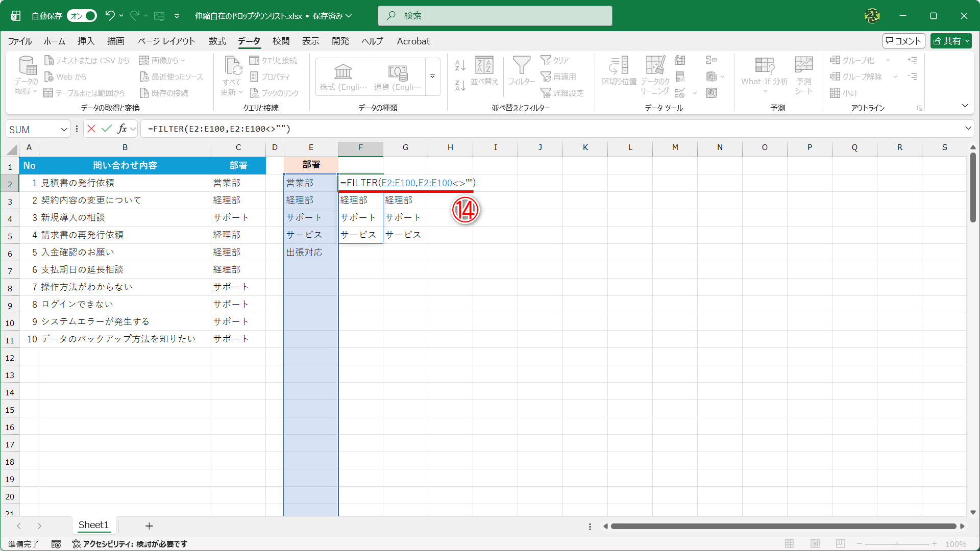Open ブックのリンク (Workbook Links)
Screen dimensions: 980x551
(x=276, y=93)
